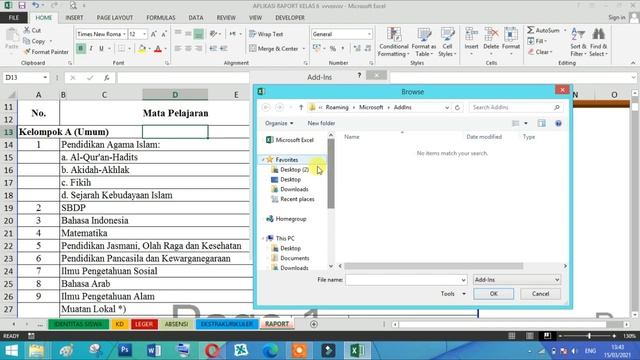Viewport: 640px width, 360px height.
Task: Click the Windows Start button
Action: point(11,351)
